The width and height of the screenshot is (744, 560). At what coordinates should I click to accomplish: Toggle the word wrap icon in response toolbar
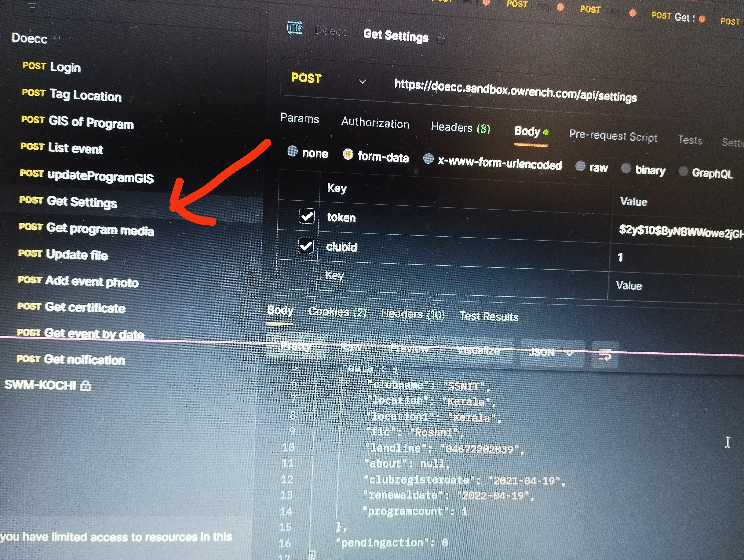tap(604, 355)
